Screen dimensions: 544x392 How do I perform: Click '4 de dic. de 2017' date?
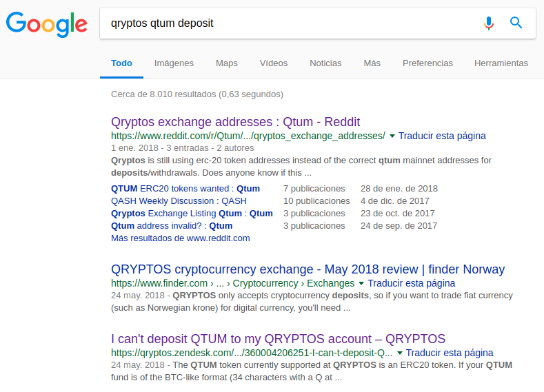pyautogui.click(x=395, y=201)
